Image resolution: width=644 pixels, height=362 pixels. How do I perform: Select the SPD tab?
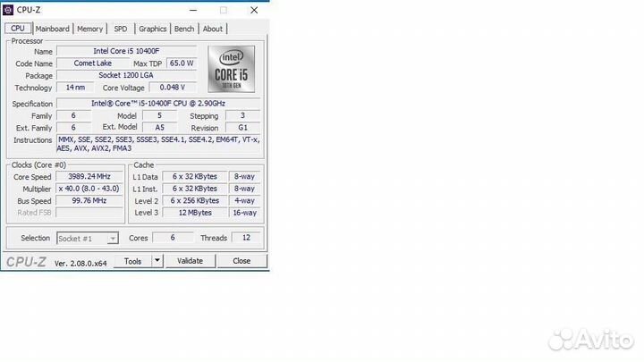coord(120,29)
